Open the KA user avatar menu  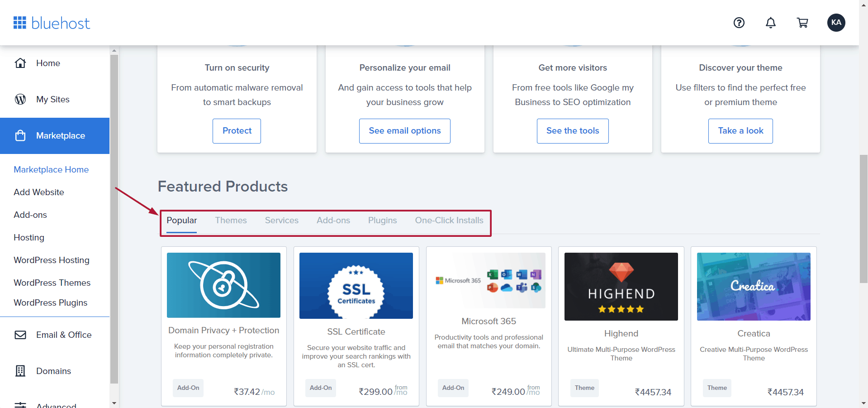coord(836,23)
